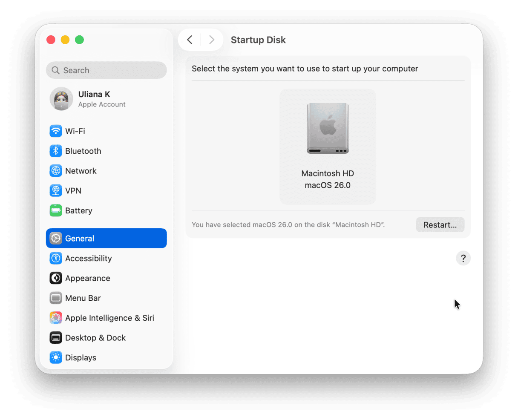Screen dimensions: 518x420
Task: Click the Wi-Fi icon in sidebar
Action: [x=56, y=131]
